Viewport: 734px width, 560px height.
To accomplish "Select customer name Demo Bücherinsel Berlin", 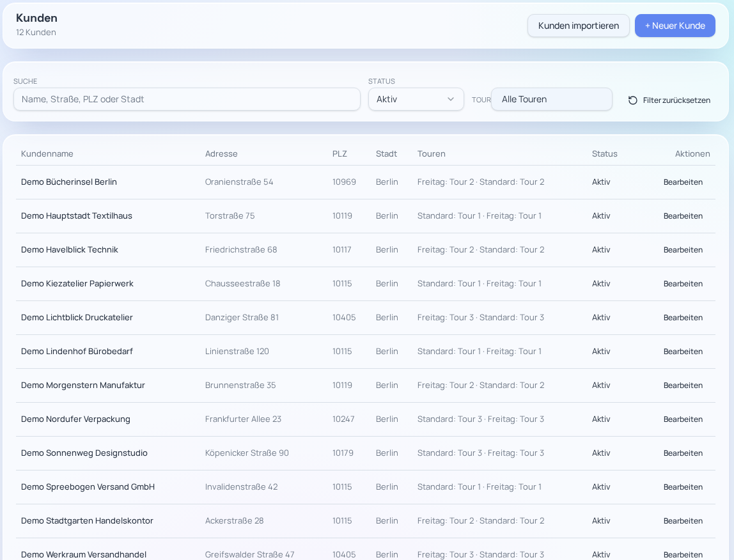I will 69,182.
